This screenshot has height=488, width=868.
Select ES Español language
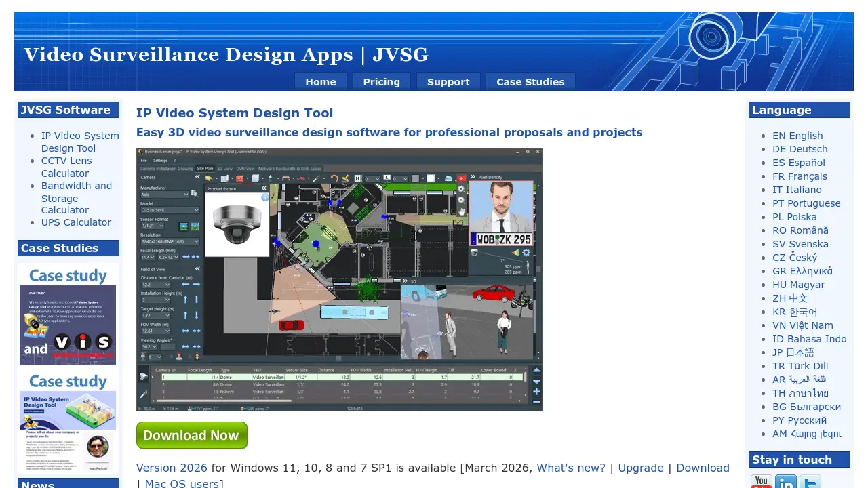pyautogui.click(x=799, y=163)
